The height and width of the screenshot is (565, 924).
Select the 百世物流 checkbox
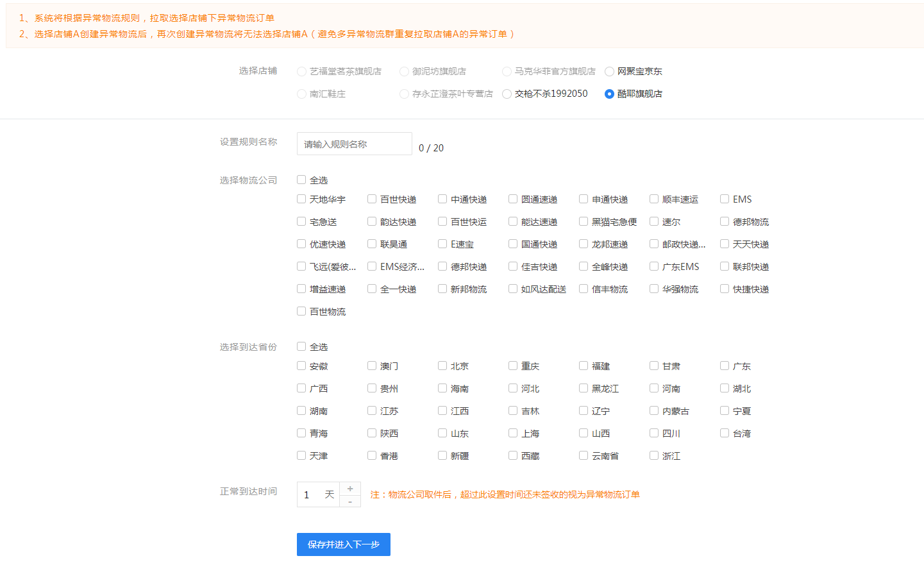301,311
